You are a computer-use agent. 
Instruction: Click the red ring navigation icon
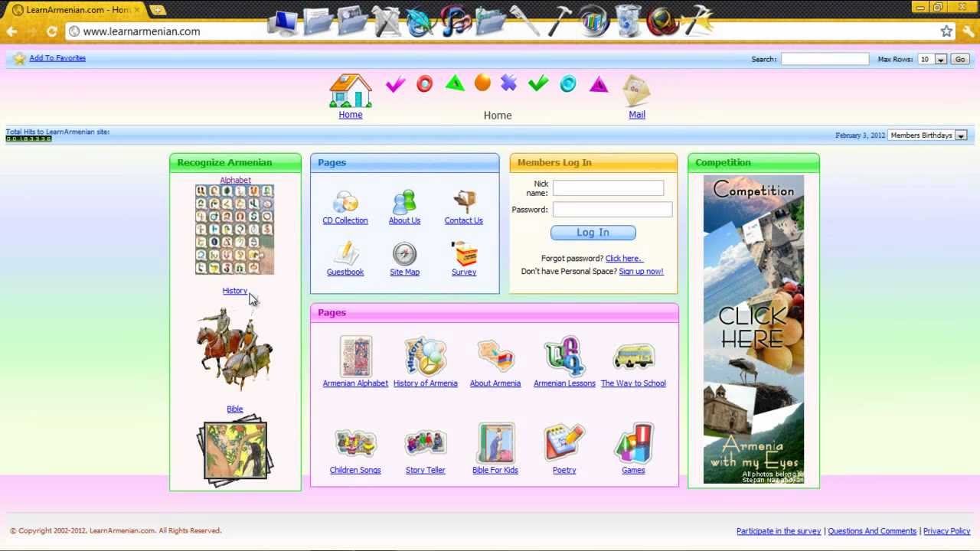(x=424, y=84)
